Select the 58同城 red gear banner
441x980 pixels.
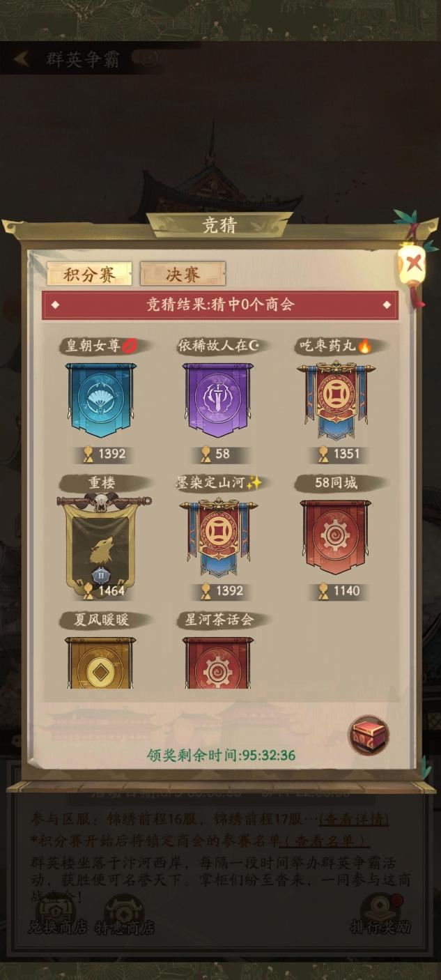[336, 537]
